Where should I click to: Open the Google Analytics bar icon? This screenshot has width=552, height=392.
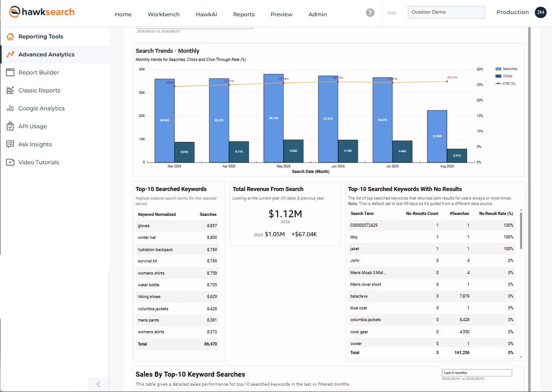click(x=10, y=108)
